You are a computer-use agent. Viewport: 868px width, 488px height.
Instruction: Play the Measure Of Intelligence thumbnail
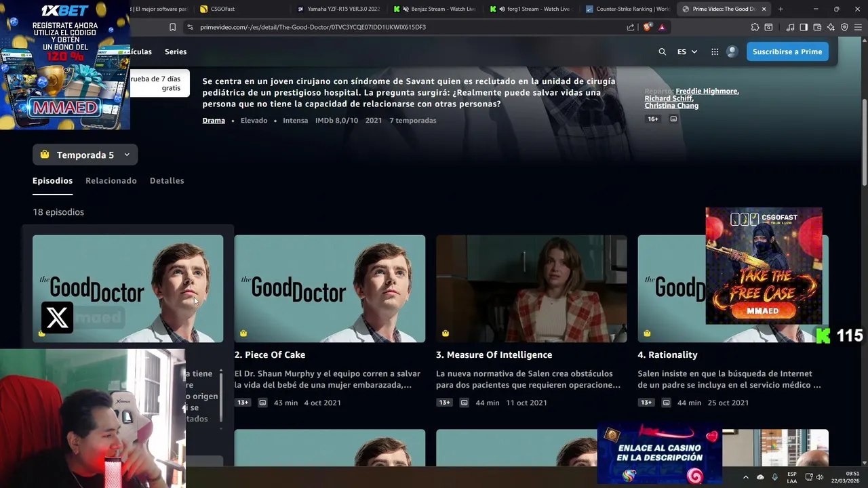pos(532,289)
